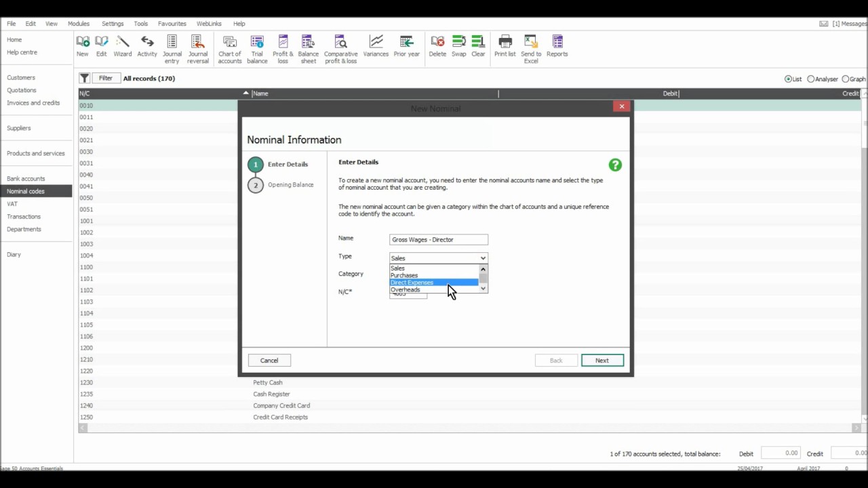Image resolution: width=868 pixels, height=488 pixels.
Task: Open the Tools menu
Action: (x=141, y=24)
